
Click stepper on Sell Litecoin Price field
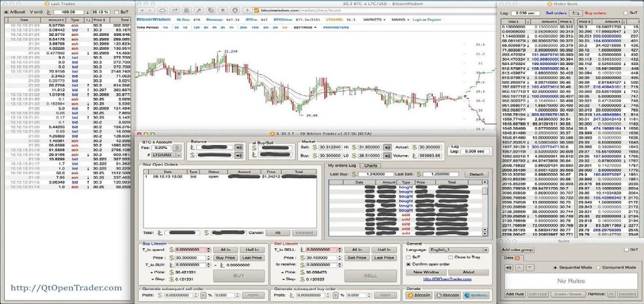coord(339,257)
